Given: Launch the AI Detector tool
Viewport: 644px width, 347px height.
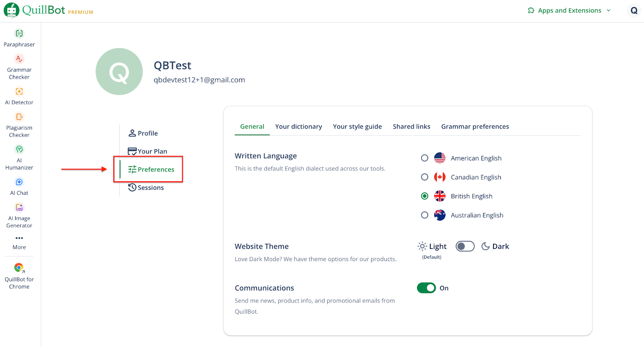Looking at the screenshot, I should [x=19, y=92].
